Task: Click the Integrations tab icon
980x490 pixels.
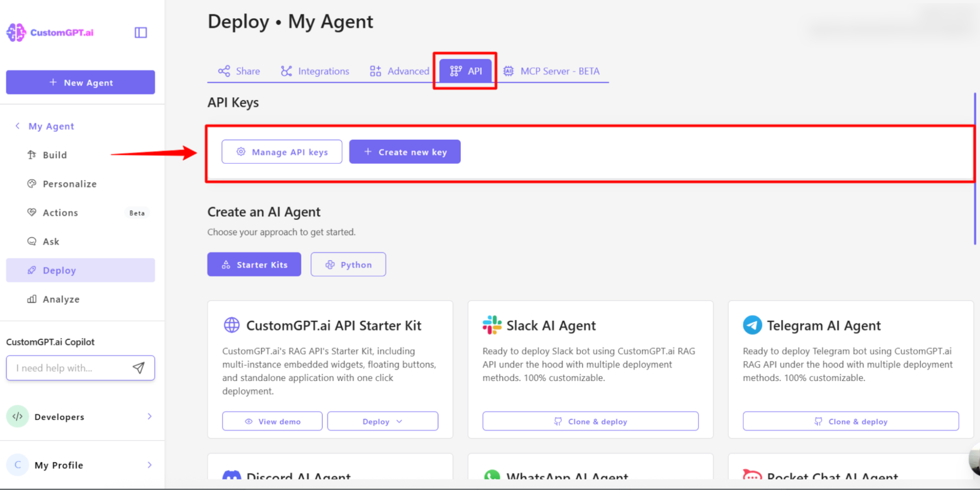Action: 286,71
